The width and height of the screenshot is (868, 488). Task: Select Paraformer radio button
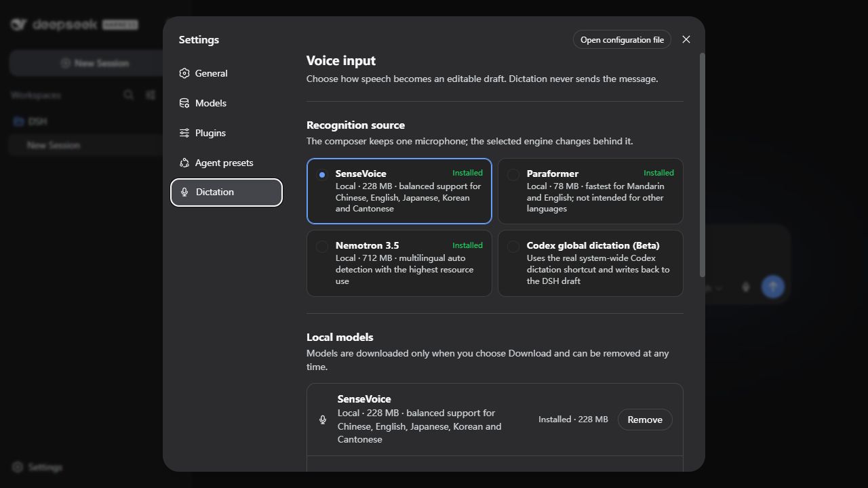(513, 175)
